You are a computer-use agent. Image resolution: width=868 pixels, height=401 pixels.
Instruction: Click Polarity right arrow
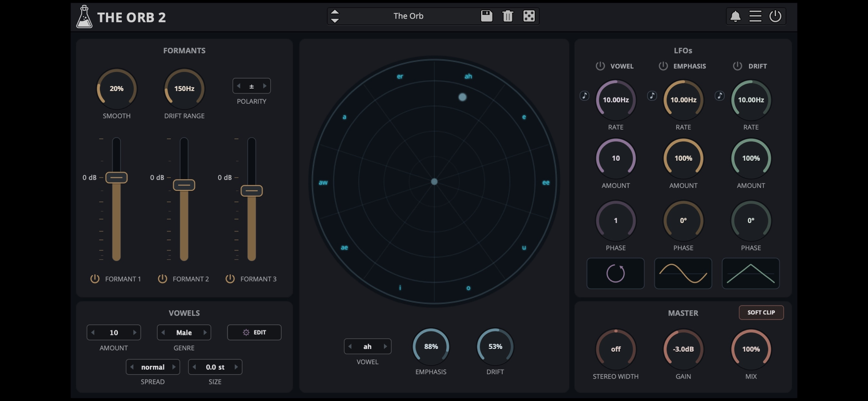(x=264, y=86)
